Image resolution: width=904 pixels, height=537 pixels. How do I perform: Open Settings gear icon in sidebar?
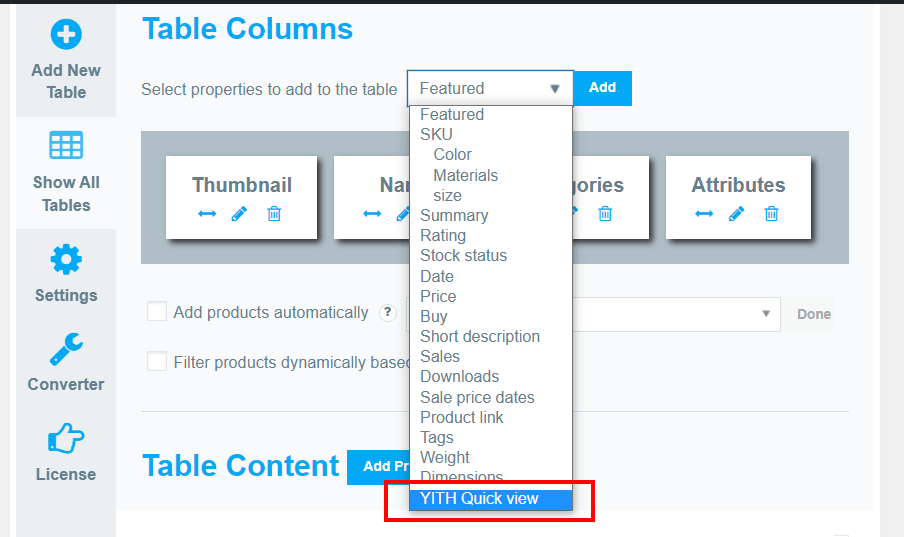pyautogui.click(x=66, y=260)
